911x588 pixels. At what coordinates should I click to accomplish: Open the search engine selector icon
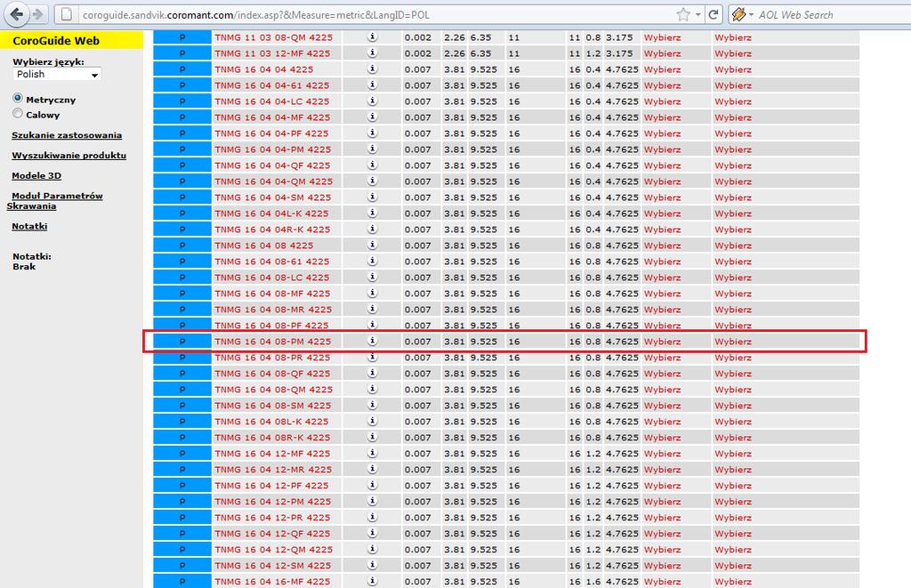[739, 14]
